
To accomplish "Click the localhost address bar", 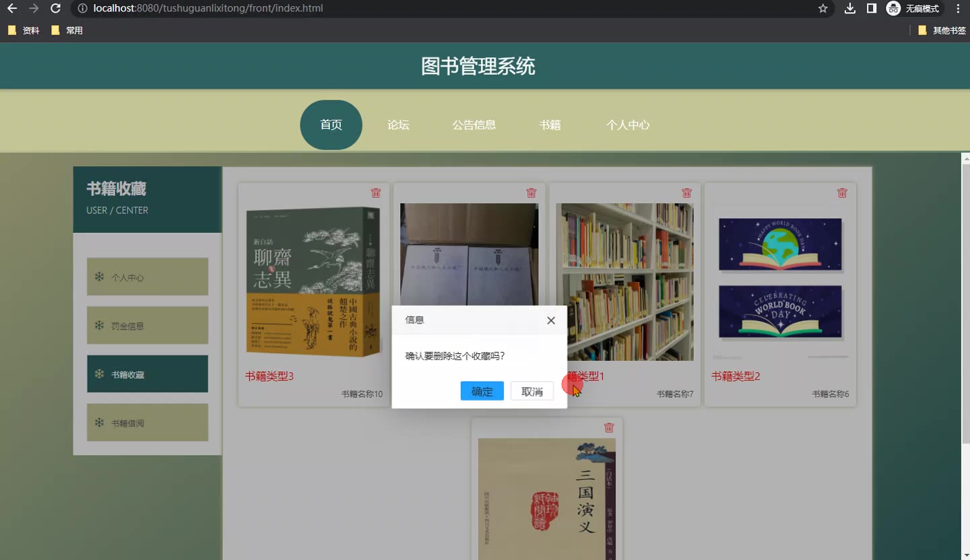I will [x=451, y=9].
